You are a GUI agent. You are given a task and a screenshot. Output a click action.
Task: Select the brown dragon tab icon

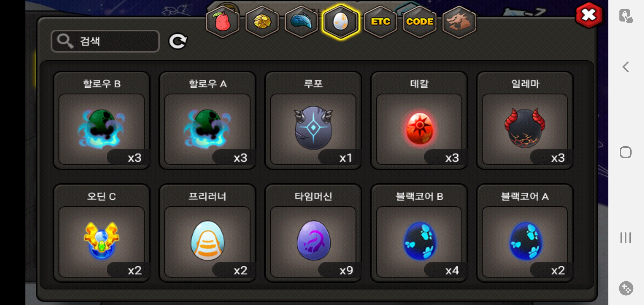point(459,22)
